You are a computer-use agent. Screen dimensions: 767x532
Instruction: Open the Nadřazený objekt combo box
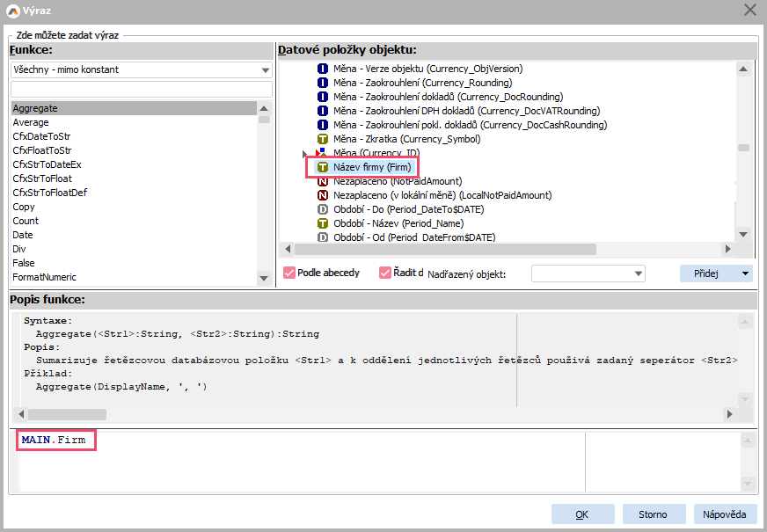pos(639,273)
